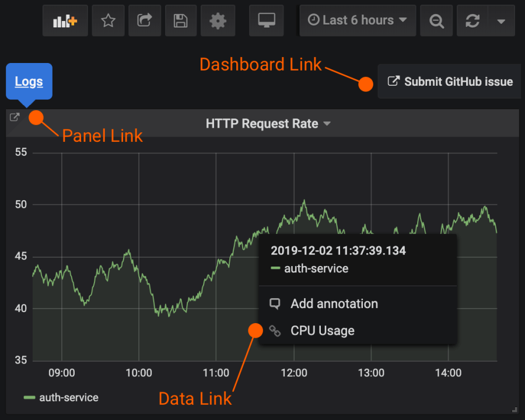This screenshot has width=525, height=420.
Task: Click the panel external link icon
Action: tap(14, 117)
